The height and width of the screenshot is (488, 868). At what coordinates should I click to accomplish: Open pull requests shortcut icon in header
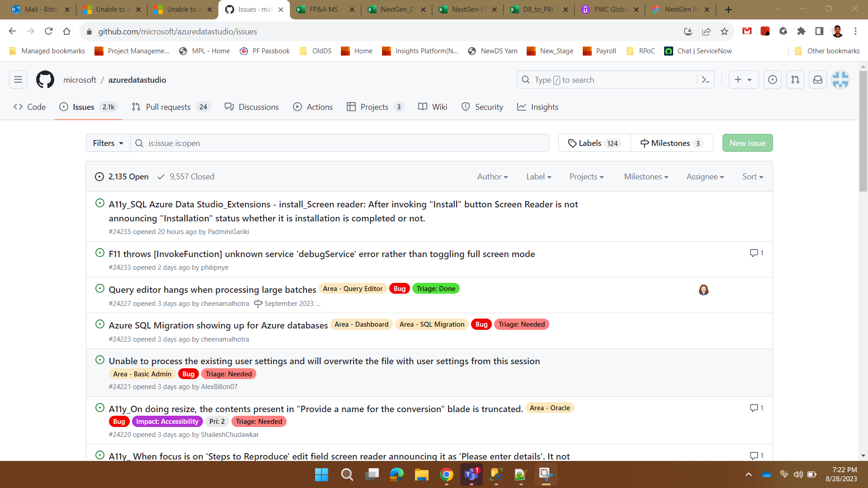[795, 80]
